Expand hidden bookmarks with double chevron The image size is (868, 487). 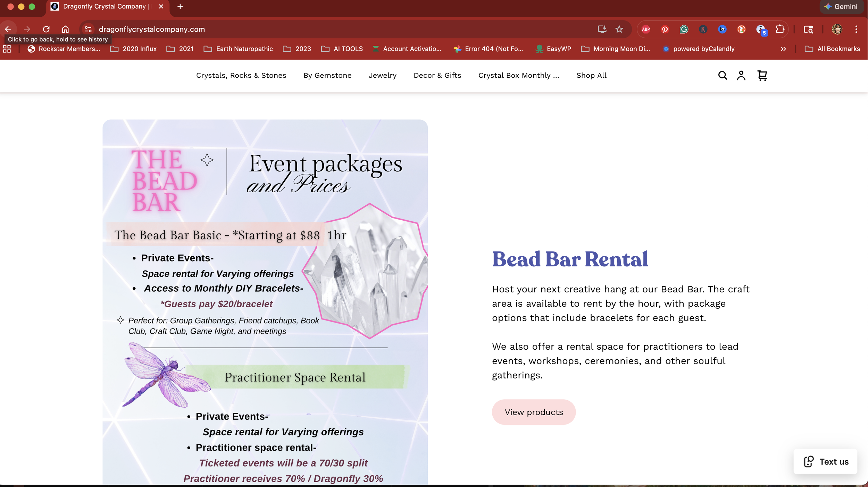tap(784, 49)
